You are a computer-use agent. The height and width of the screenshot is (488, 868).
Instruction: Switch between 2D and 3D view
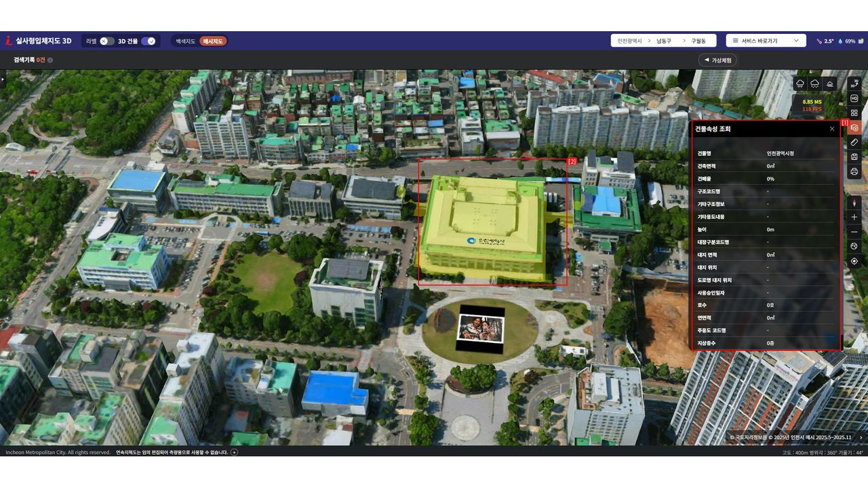click(x=854, y=83)
